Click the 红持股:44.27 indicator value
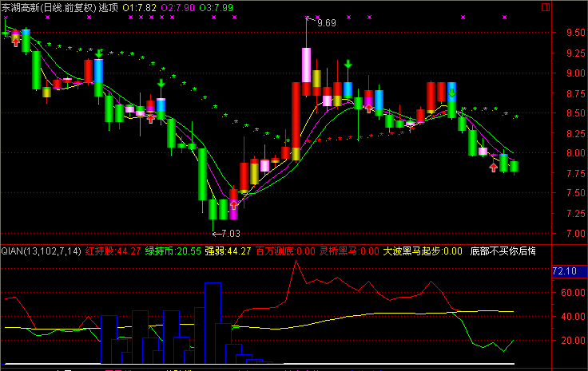 (113, 251)
